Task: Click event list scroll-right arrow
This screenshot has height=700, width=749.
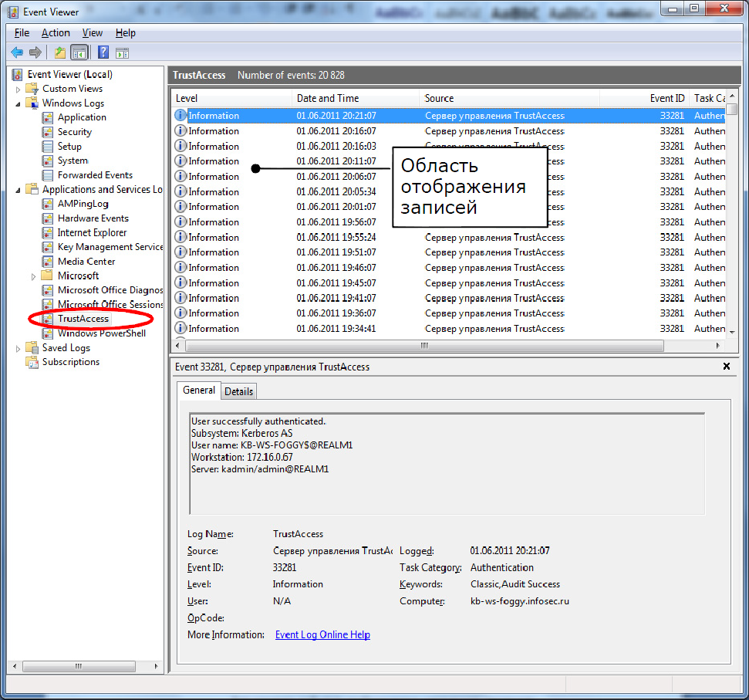Action: [x=717, y=346]
